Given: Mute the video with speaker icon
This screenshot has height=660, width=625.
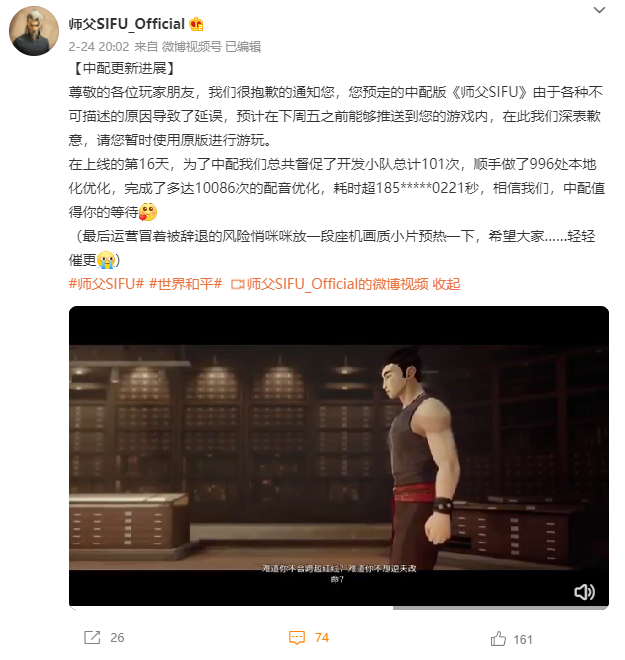Looking at the screenshot, I should [584, 592].
